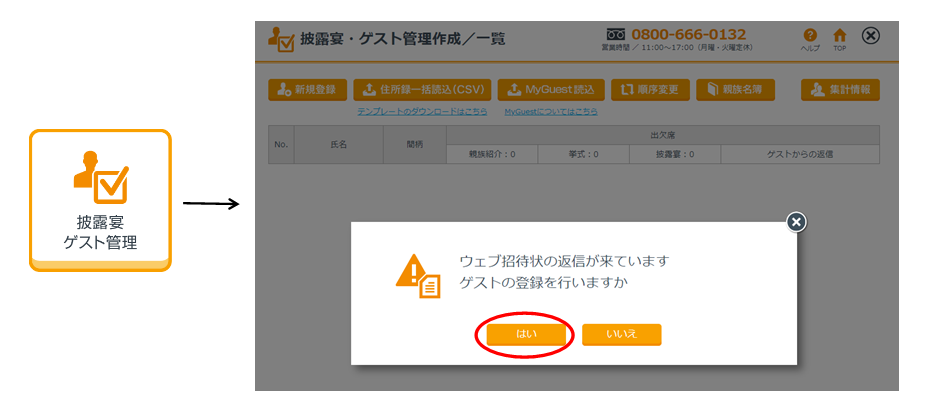Click the warning icon in the dialog
This screenshot has width=926, height=411.
coord(416,273)
